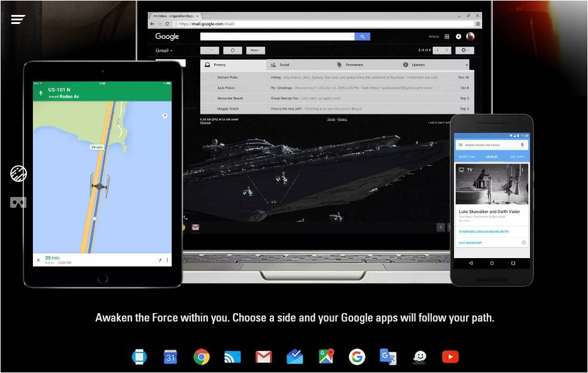Image resolution: width=588 pixels, height=373 pixels.
Task: Switch to the Primary tab in Gmail
Action: point(233,65)
